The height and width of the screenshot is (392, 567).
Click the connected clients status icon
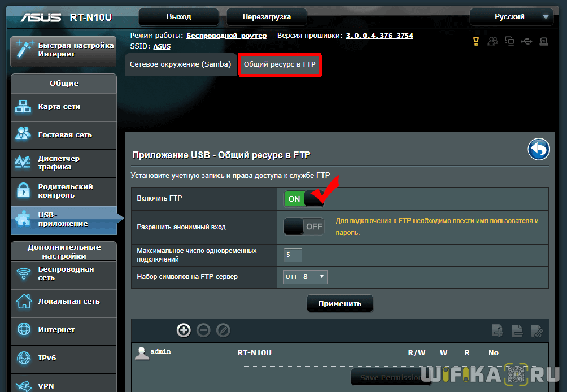pos(492,41)
